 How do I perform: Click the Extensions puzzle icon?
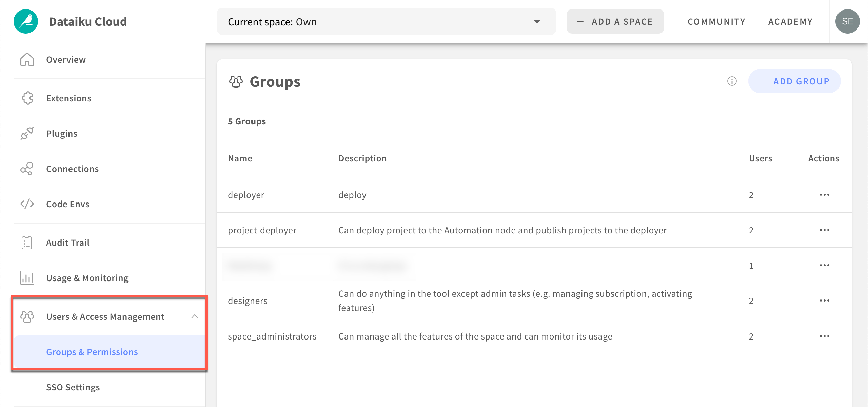pos(26,98)
